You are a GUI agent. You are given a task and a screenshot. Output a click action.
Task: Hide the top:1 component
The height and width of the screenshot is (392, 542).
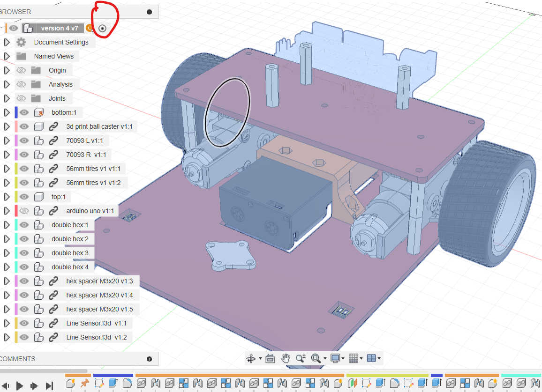[x=24, y=197]
